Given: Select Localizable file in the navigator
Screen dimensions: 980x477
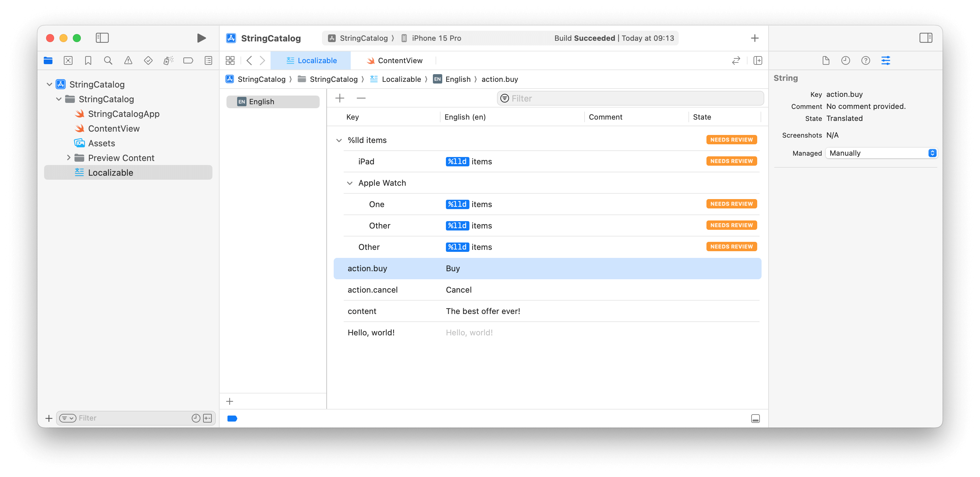Looking at the screenshot, I should [128, 172].
